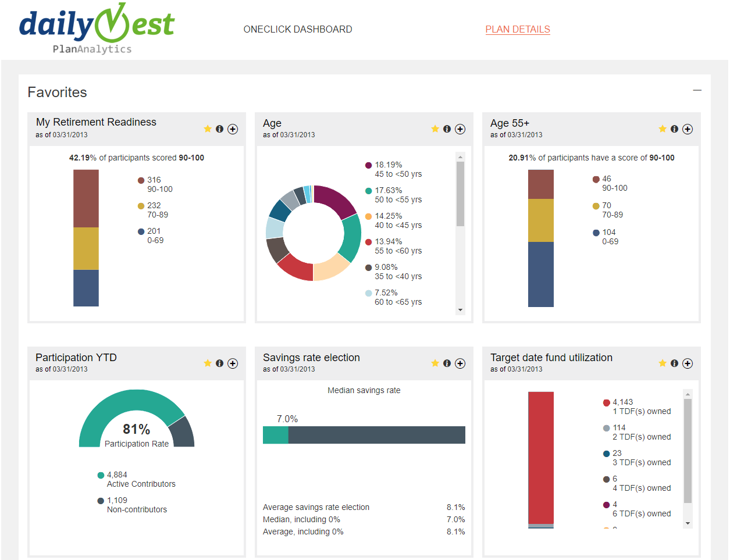This screenshot has width=730, height=560.
Task: Open info for Target date fund utilization
Action: click(675, 363)
